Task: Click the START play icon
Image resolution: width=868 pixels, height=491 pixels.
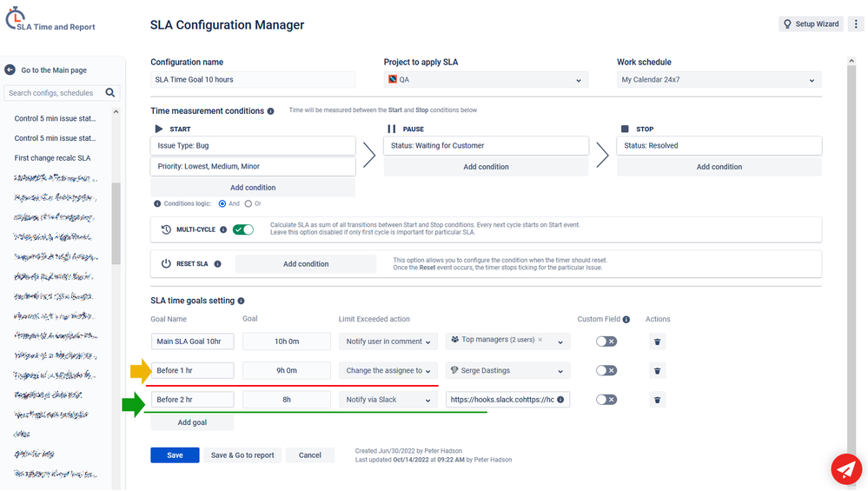Action: click(159, 129)
